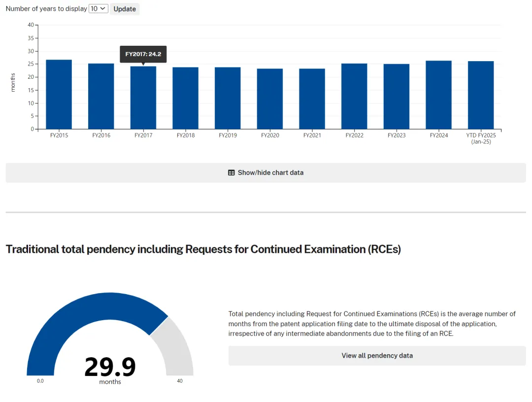Click the Traditional total pendency heading

pyautogui.click(x=203, y=249)
